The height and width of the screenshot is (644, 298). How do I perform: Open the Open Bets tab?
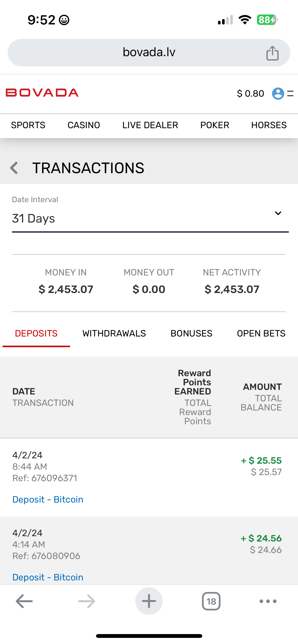(261, 333)
